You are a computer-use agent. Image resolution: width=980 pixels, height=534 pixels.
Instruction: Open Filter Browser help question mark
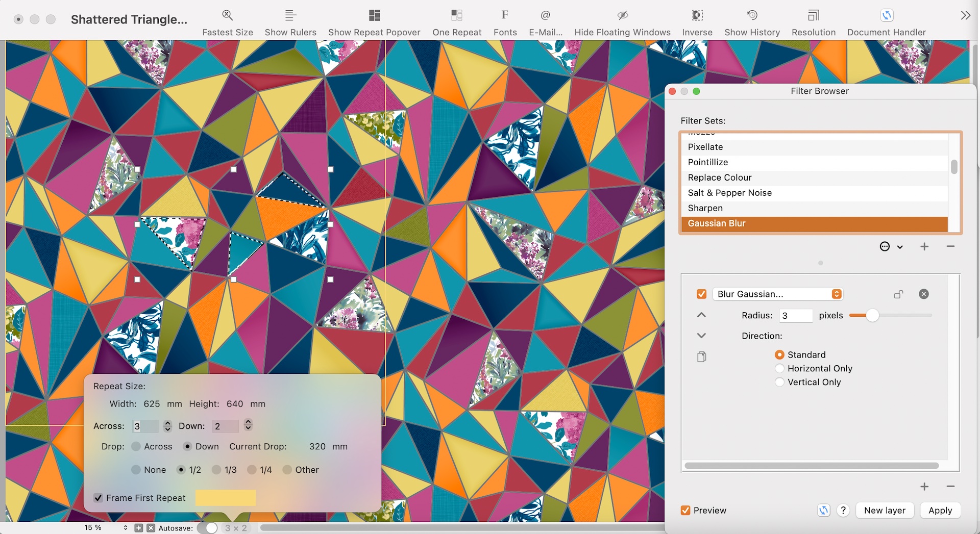point(843,511)
